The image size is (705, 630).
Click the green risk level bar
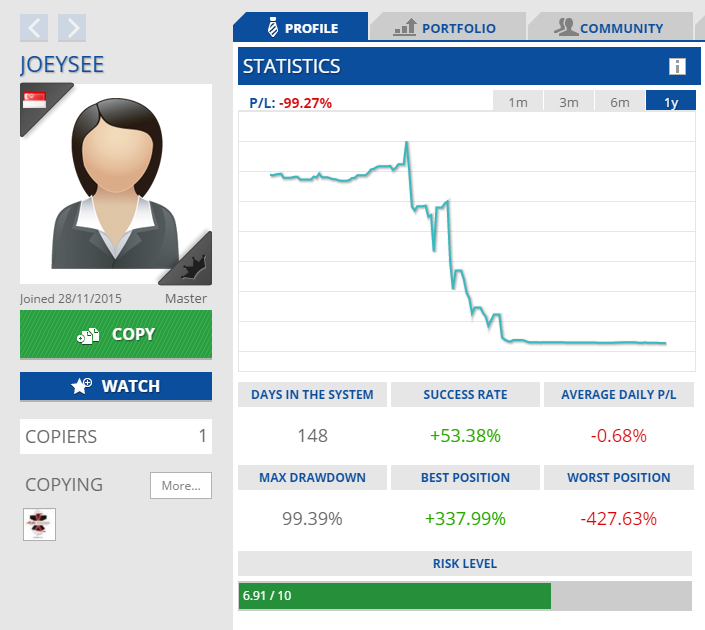(395, 596)
